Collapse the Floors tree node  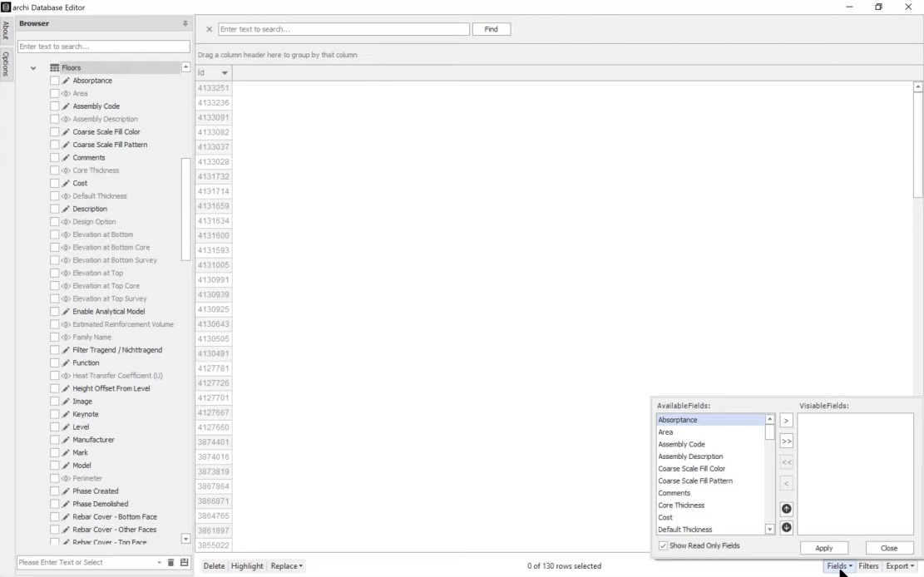[33, 68]
